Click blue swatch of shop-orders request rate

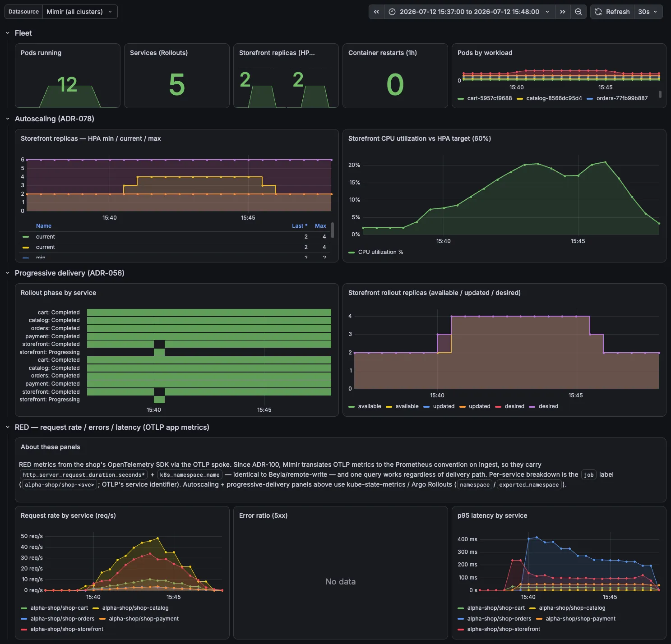click(x=24, y=619)
